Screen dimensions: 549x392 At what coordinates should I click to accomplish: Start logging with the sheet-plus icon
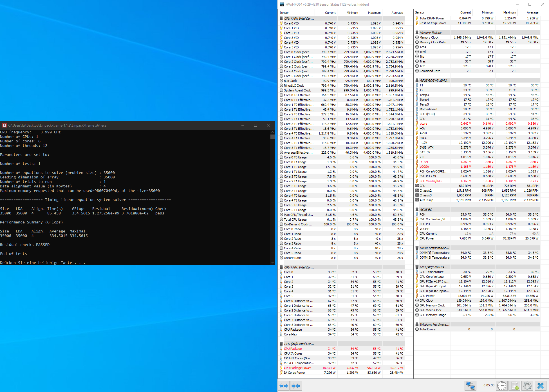click(515, 386)
